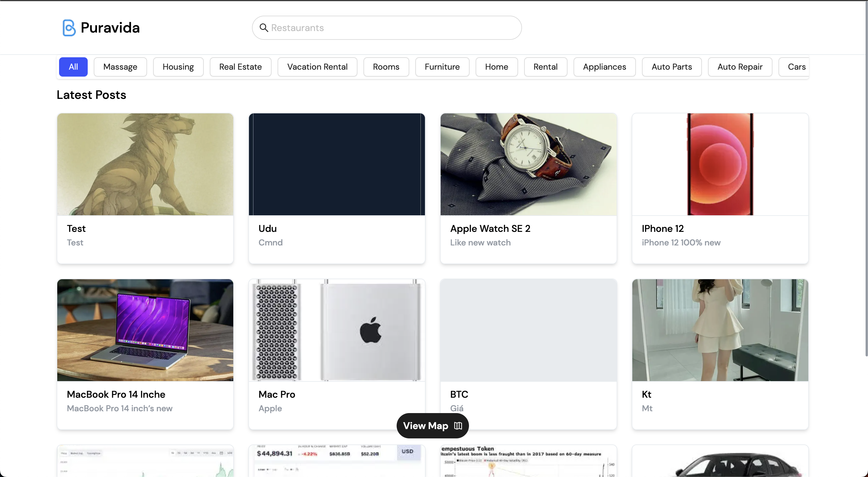The width and height of the screenshot is (868, 477).
Task: Select the Housing category
Action: point(178,67)
